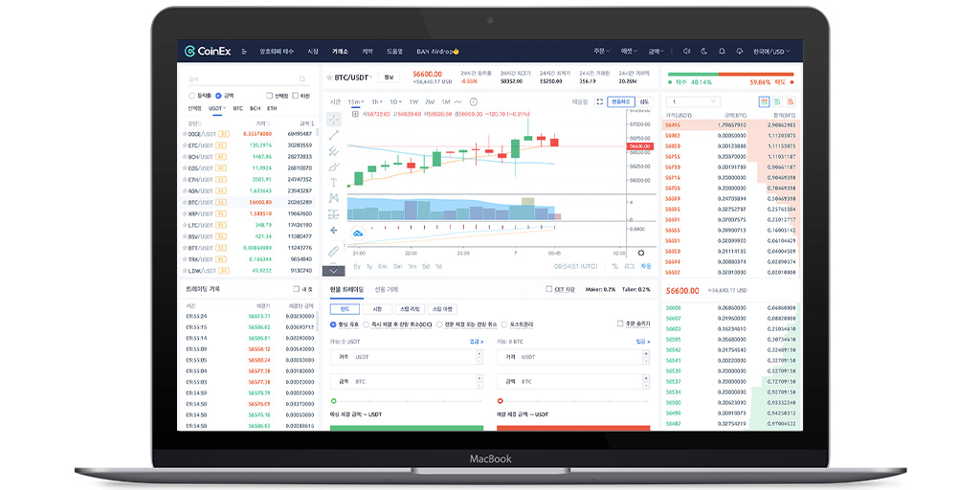This screenshot has width=980, height=490.
Task: Click the red sell amount slider handle
Action: coord(500,401)
